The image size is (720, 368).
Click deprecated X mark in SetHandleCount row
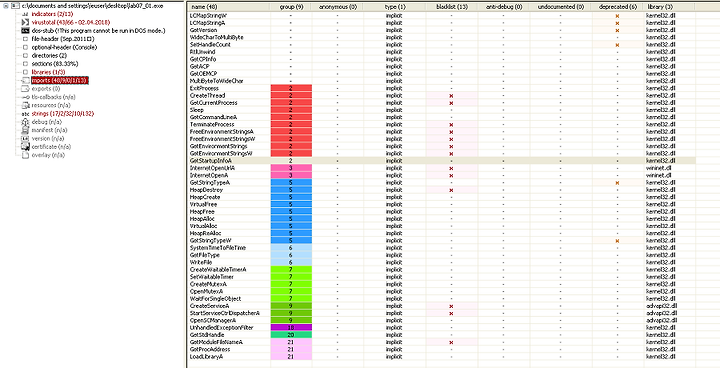click(617, 45)
